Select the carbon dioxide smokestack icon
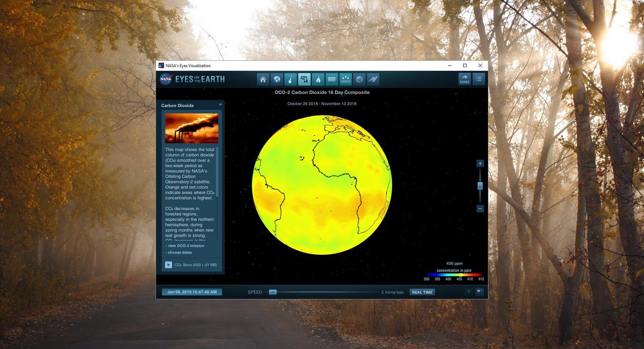The width and height of the screenshot is (644, 349). [x=304, y=79]
